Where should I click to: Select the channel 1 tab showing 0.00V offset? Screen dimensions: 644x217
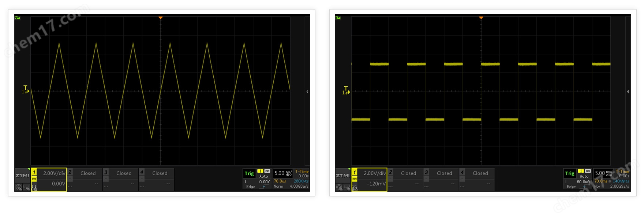(x=49, y=179)
